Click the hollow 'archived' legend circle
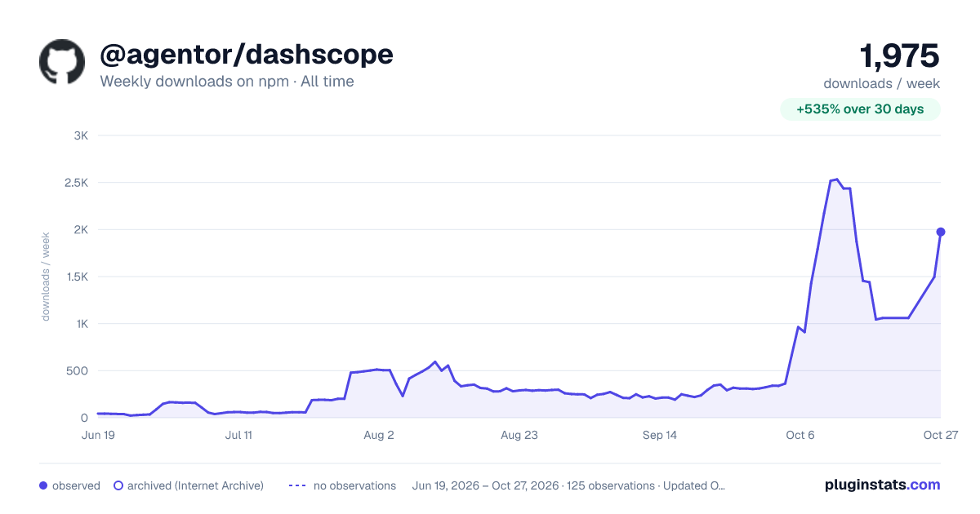Image resolution: width=980 pixels, height=514 pixels. tap(118, 485)
